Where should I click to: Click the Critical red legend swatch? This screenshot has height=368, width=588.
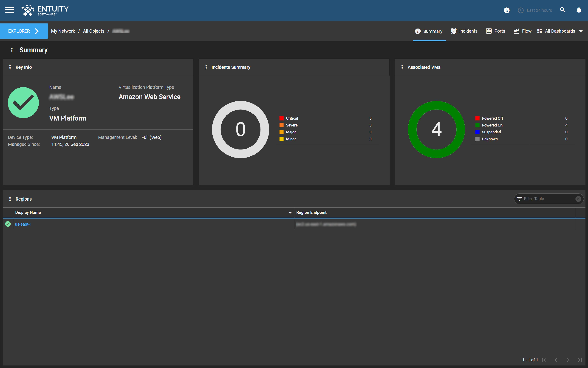pyautogui.click(x=281, y=118)
